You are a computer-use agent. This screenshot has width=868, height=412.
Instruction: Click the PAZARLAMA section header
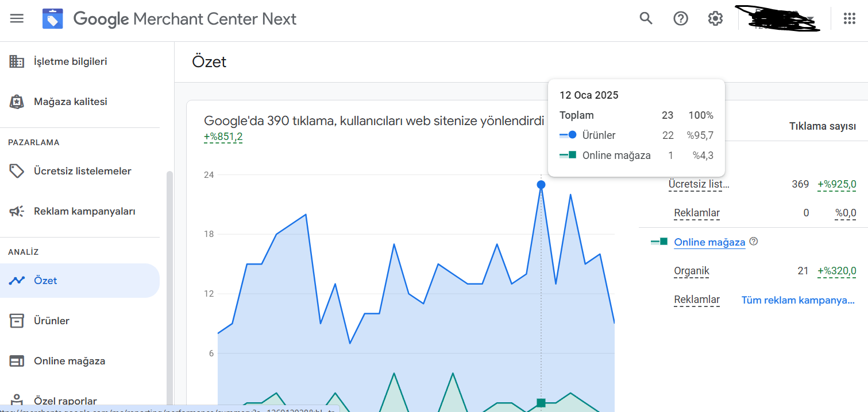[34, 142]
